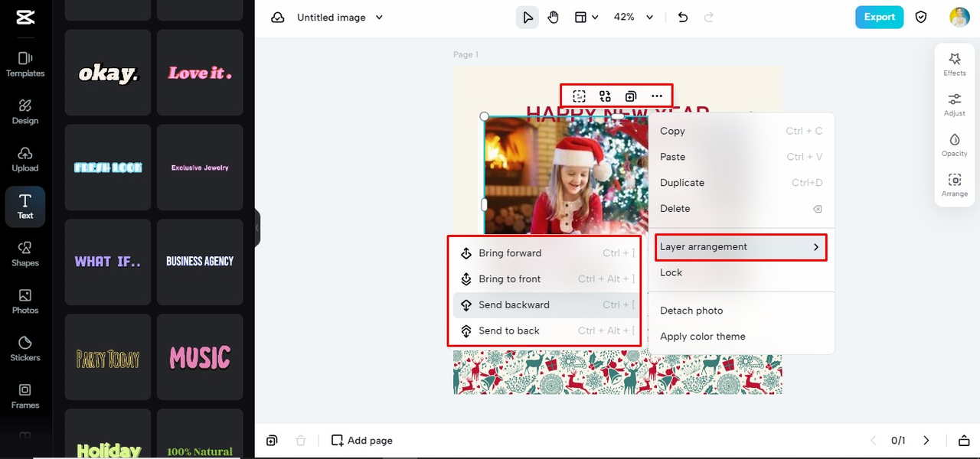The image size is (980, 459).
Task: Open the Untitled image name dropdown
Action: (340, 17)
